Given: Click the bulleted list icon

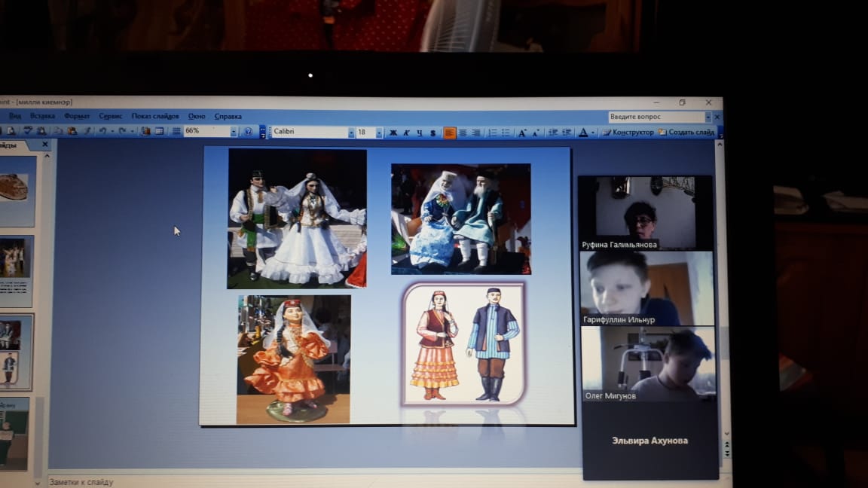Looking at the screenshot, I should coord(506,133).
